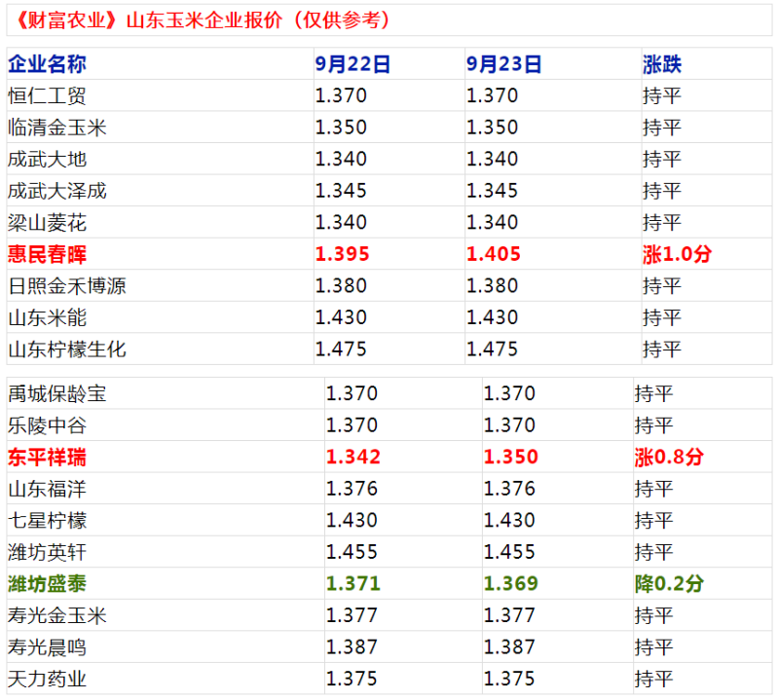
Task: Click the 1.342 price for 东平祥瑞
Action: coord(352,458)
